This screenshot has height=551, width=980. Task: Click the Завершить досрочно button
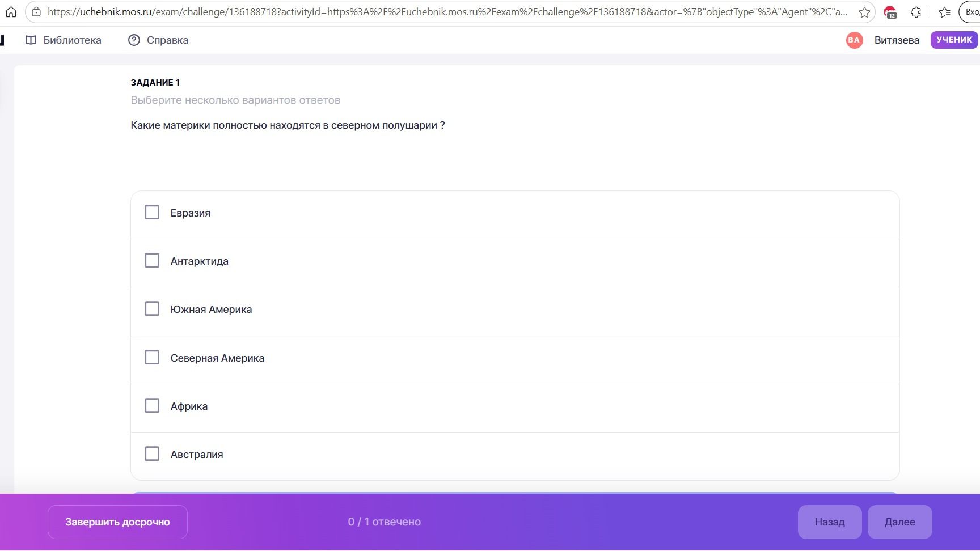pyautogui.click(x=117, y=522)
